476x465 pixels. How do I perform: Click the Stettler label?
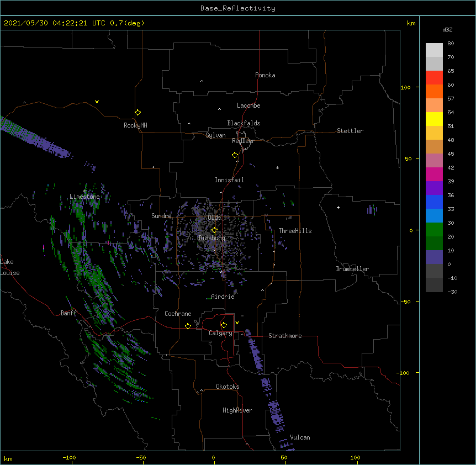(350, 131)
